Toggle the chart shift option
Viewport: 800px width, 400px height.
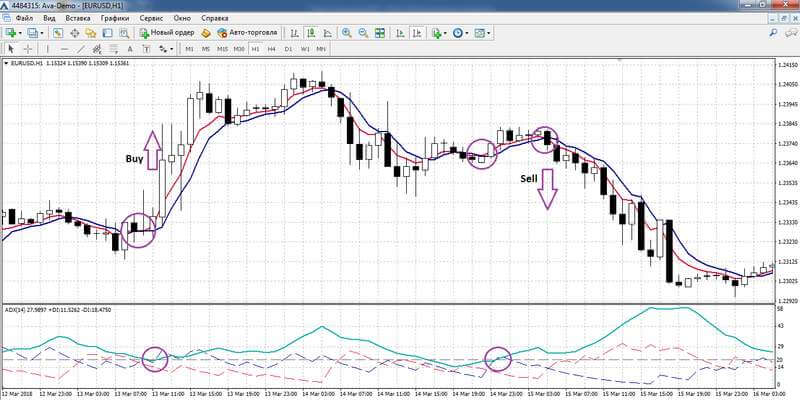[x=417, y=33]
